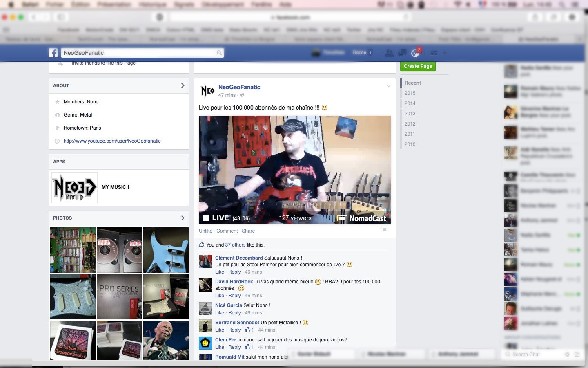Click the Facebook logo icon
The width and height of the screenshot is (588, 368).
53,53
